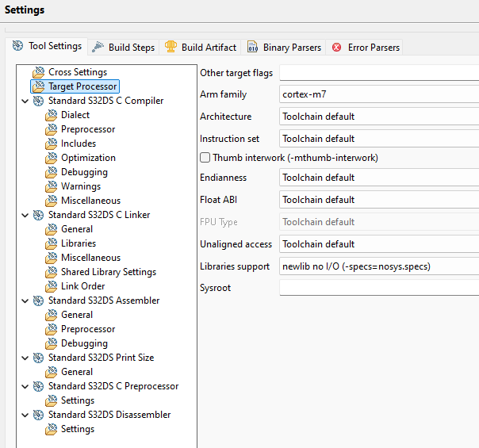Open the Architecture dropdown

tap(379, 117)
